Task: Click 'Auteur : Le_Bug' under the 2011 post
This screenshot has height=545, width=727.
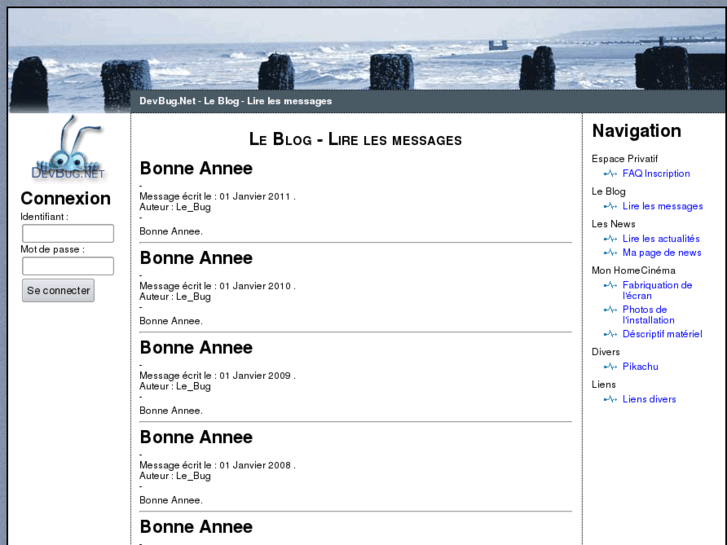Action: (175, 207)
